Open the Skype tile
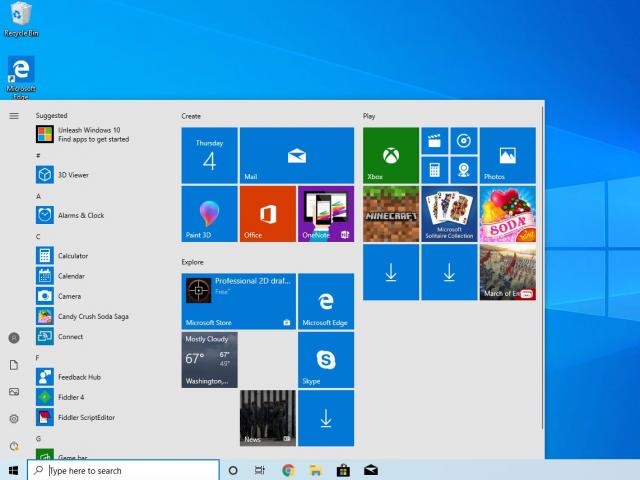The image size is (640, 480). 325,360
